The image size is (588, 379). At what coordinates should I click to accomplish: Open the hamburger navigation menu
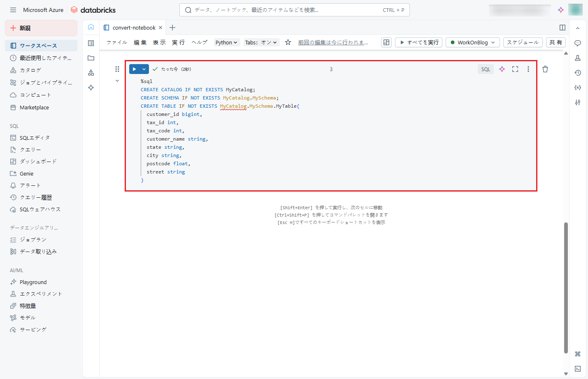[13, 10]
